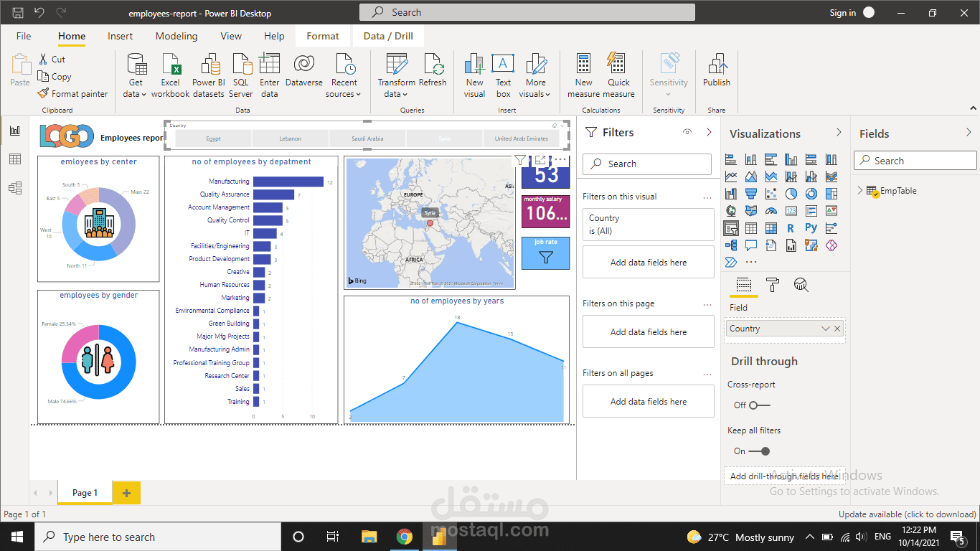Screen dimensions: 980x551
Task: Click the Undo arrow in title bar
Action: click(39, 13)
